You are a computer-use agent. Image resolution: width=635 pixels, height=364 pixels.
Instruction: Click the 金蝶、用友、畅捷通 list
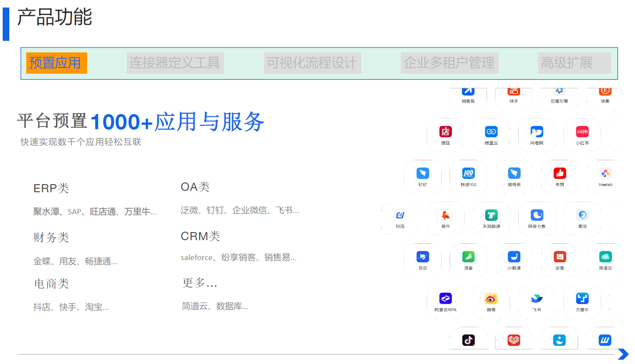click(76, 261)
